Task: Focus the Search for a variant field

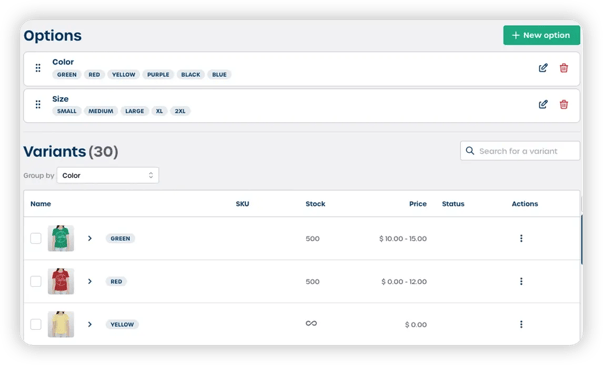Action: tap(520, 151)
